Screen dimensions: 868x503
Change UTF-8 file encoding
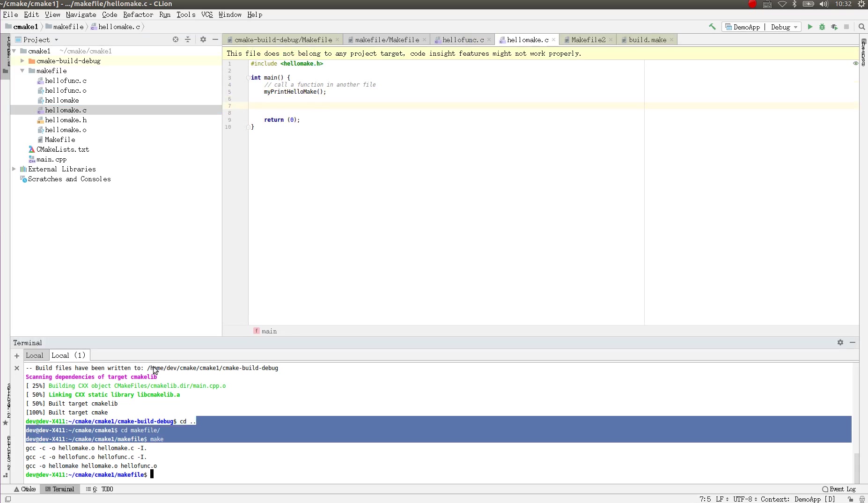click(x=745, y=499)
